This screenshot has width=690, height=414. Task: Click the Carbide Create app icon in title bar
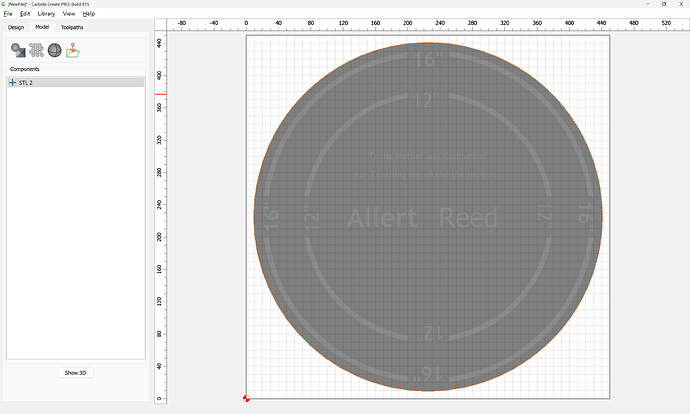pos(4,4)
